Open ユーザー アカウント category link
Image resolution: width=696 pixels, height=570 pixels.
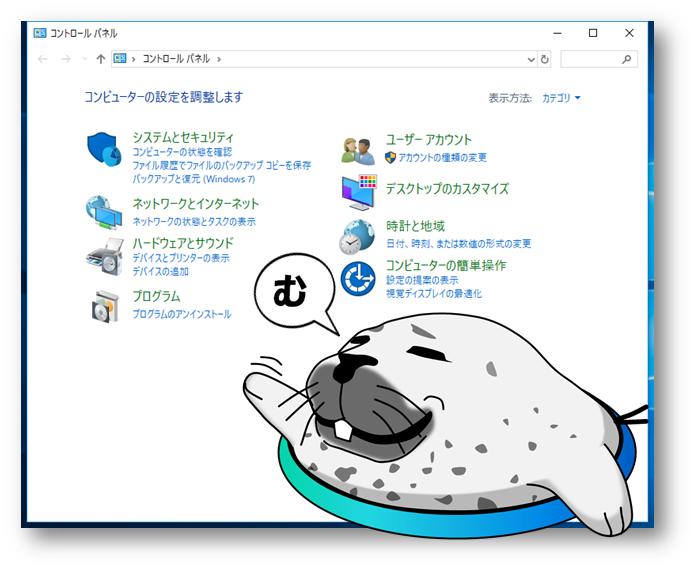tap(429, 140)
